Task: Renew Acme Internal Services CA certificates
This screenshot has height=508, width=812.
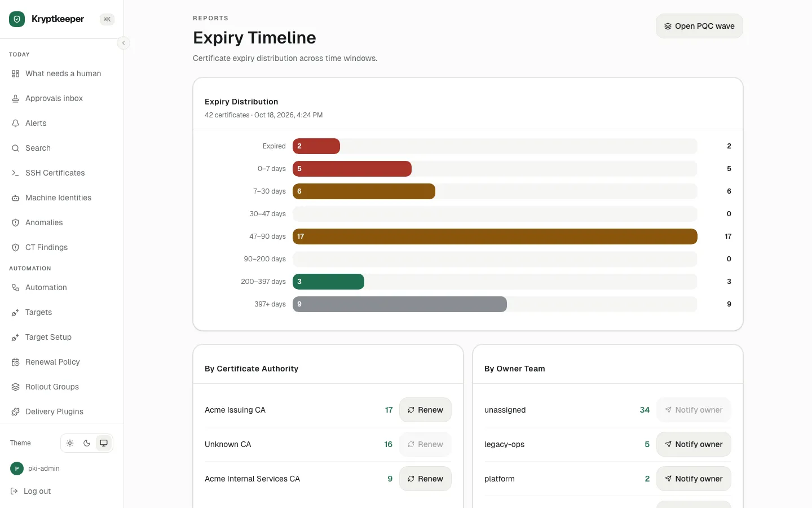Action: 425,479
